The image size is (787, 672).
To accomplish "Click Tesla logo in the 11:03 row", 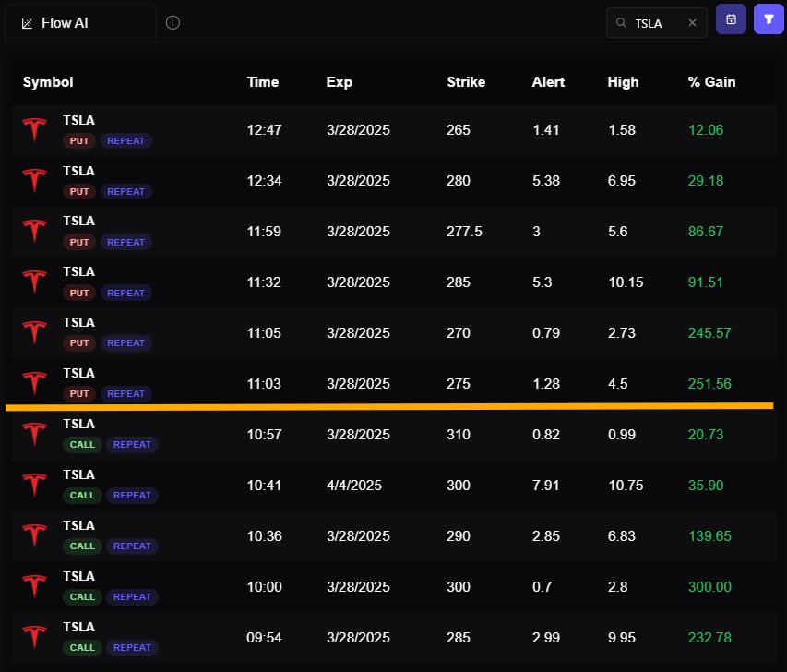I will coord(35,383).
